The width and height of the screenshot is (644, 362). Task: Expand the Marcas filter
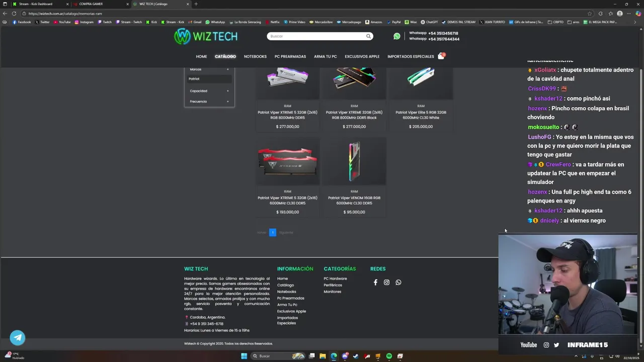[209, 69]
